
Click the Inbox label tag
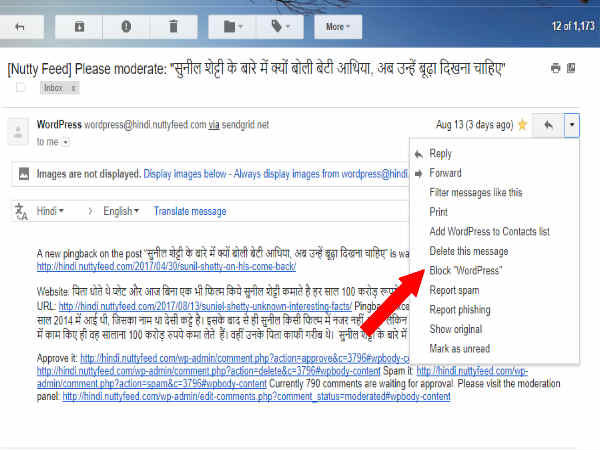pyautogui.click(x=54, y=88)
